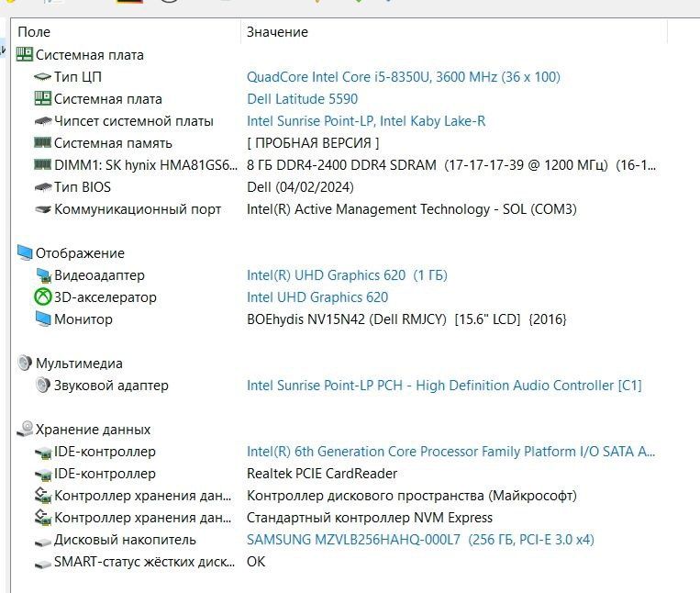Sort by the Поле column header
The image size is (700, 593).
[x=34, y=32]
